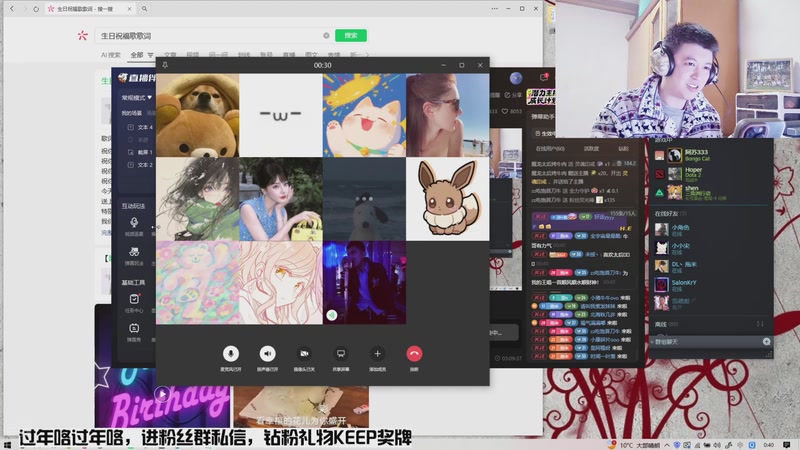The height and width of the screenshot is (450, 800).
Task: Select the Eevee avatar tile
Action: coord(447,199)
